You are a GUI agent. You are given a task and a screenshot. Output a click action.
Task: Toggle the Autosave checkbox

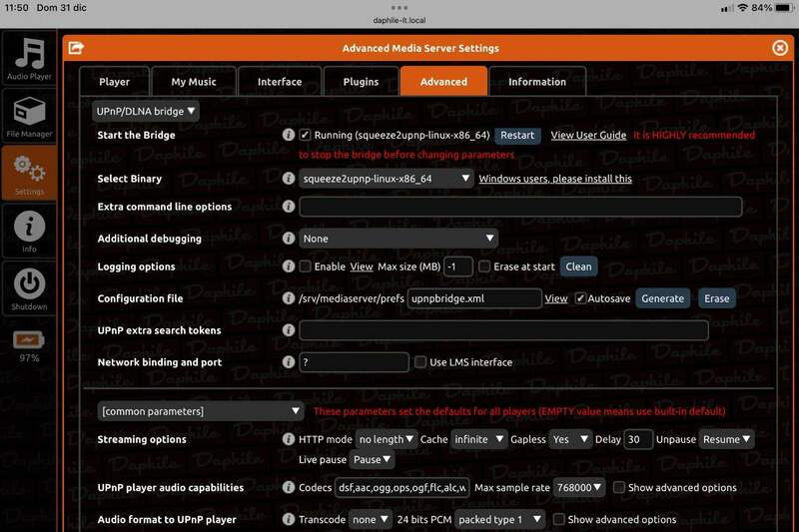(x=580, y=298)
